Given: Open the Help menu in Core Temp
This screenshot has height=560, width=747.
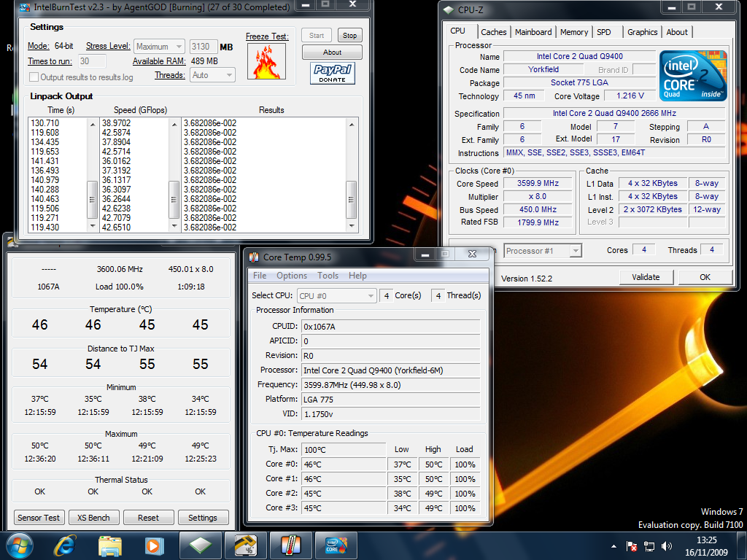Looking at the screenshot, I should [x=357, y=276].
